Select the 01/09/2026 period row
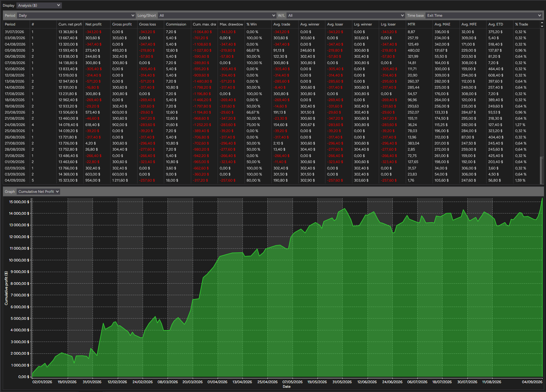The width and height of the screenshot is (546, 392). click(271, 162)
